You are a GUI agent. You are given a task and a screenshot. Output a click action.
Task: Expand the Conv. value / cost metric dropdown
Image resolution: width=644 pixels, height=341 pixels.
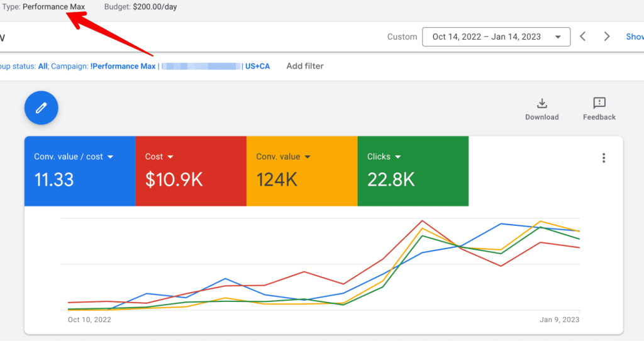[111, 157]
